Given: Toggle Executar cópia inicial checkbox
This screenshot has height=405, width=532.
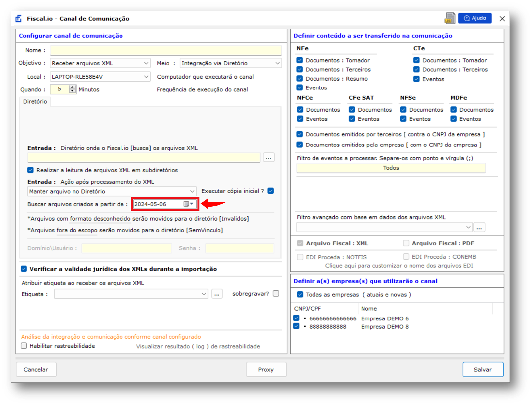Looking at the screenshot, I should [271, 191].
